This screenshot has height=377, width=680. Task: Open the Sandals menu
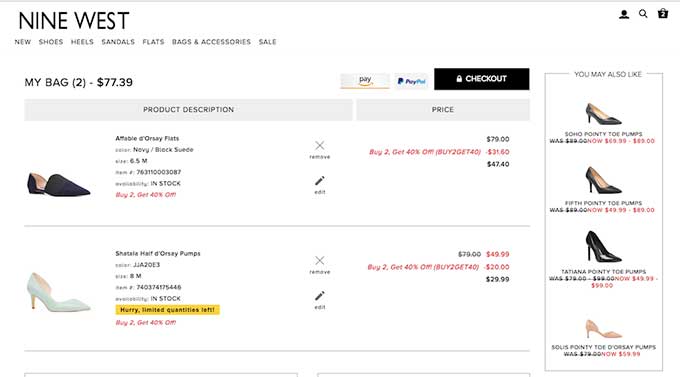point(118,42)
